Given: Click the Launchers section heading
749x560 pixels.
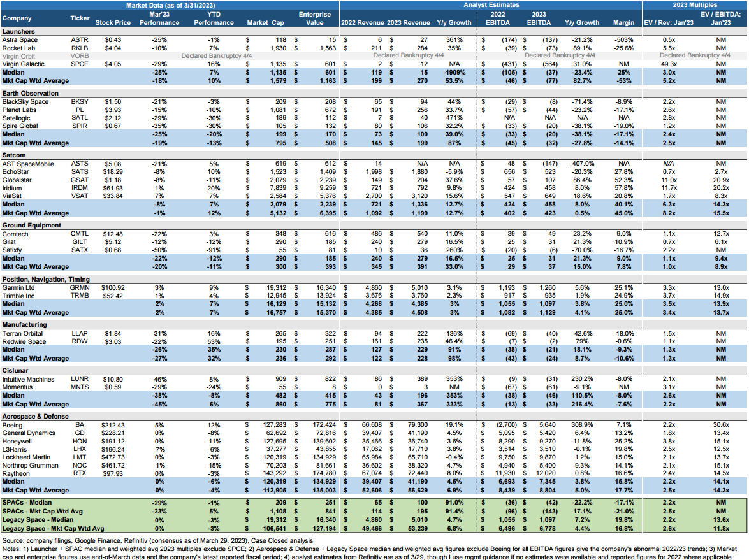Looking at the screenshot, I should pyautogui.click(x=18, y=31).
